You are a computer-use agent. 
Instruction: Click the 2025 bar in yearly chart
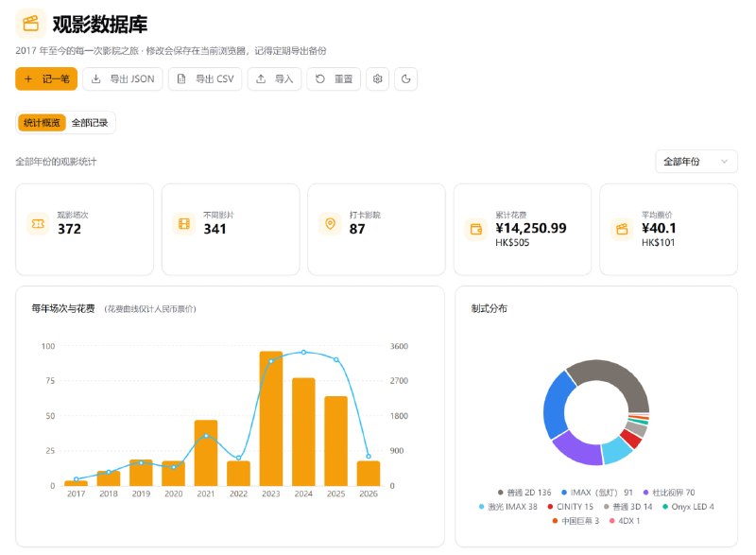click(336, 441)
